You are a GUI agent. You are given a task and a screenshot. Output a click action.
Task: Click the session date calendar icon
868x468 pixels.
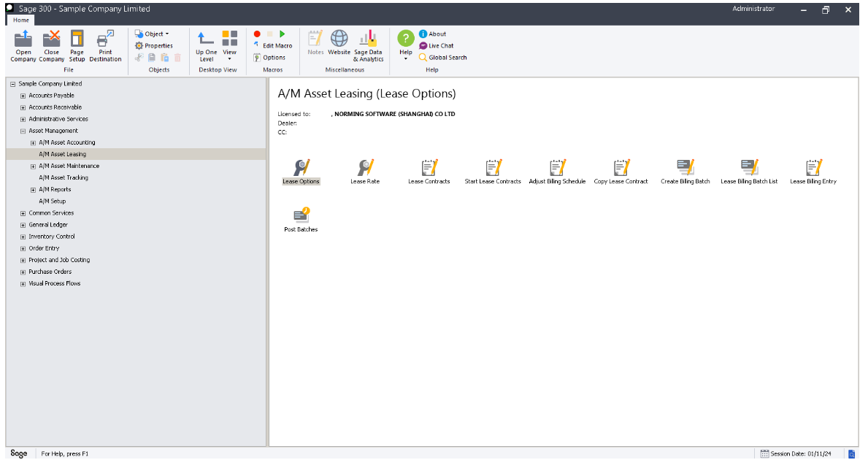coord(764,453)
